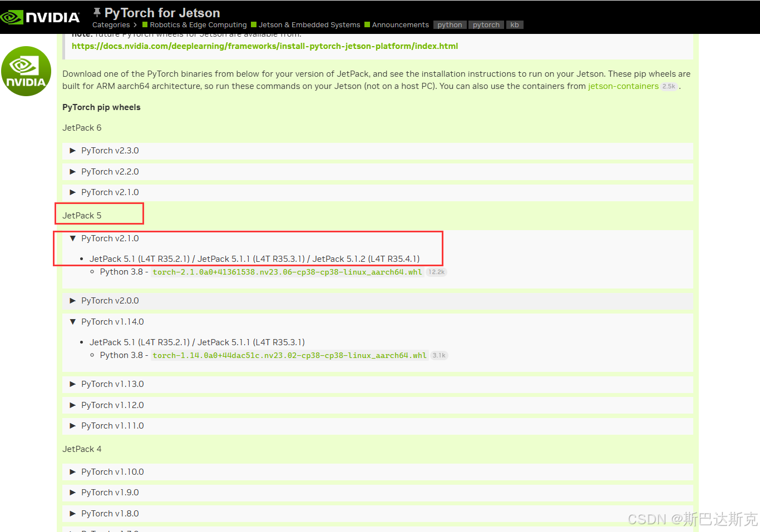Screen dimensions: 760x532
Task: Download the torch-1.14.0a0 wheel file
Action: pyautogui.click(x=290, y=355)
